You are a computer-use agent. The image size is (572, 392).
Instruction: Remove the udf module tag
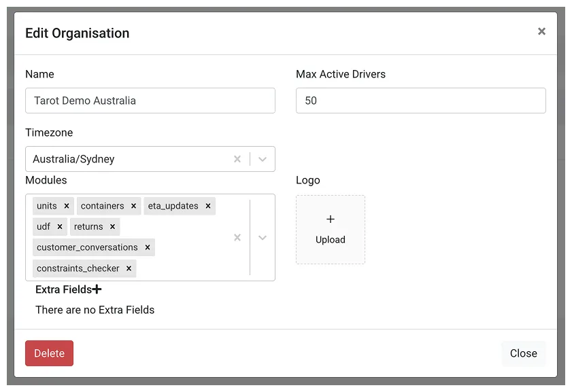(x=60, y=227)
